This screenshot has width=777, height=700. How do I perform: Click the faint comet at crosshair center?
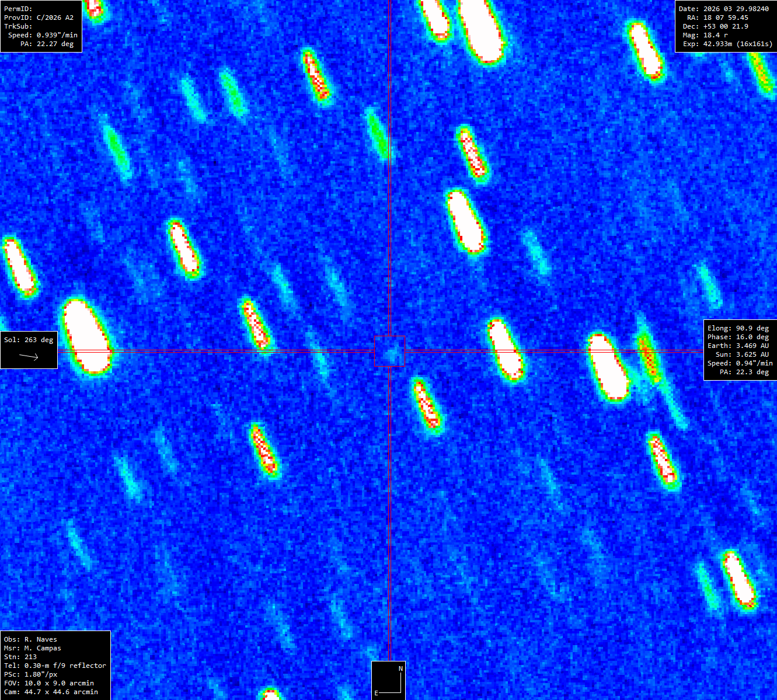[x=391, y=352]
